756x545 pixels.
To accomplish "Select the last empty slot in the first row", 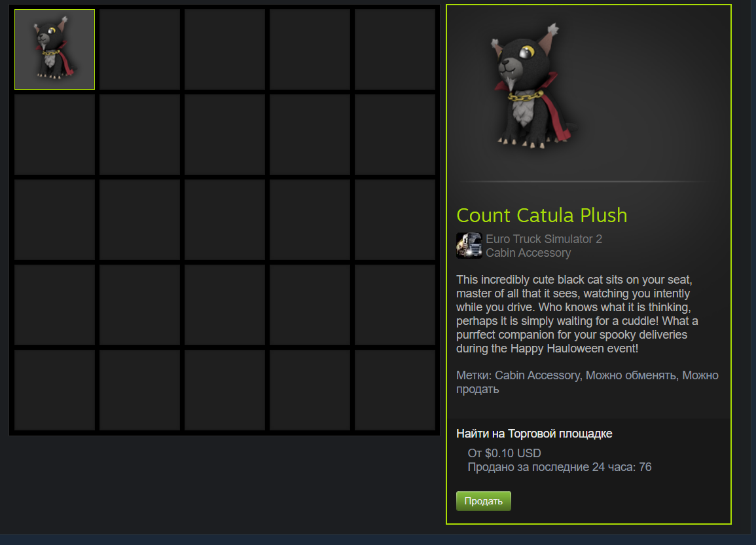I will [395, 49].
